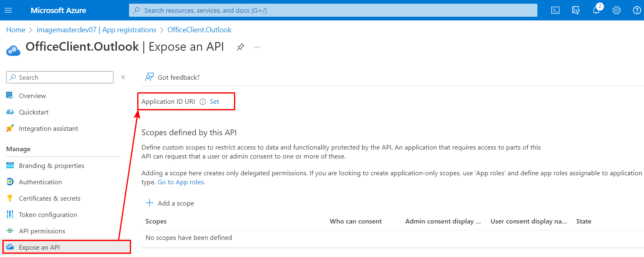Click OfficeClient.Outlook breadcrumb link

(x=199, y=30)
